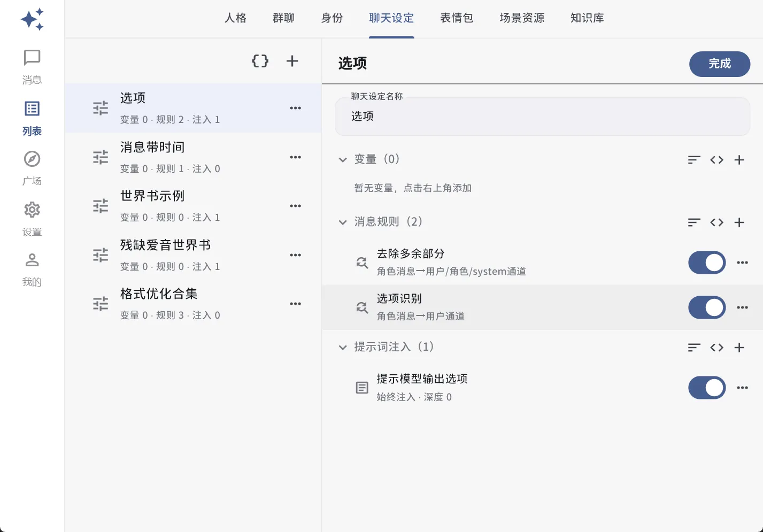This screenshot has width=763, height=532.
Task: Sort the 变量 section
Action: tap(694, 160)
